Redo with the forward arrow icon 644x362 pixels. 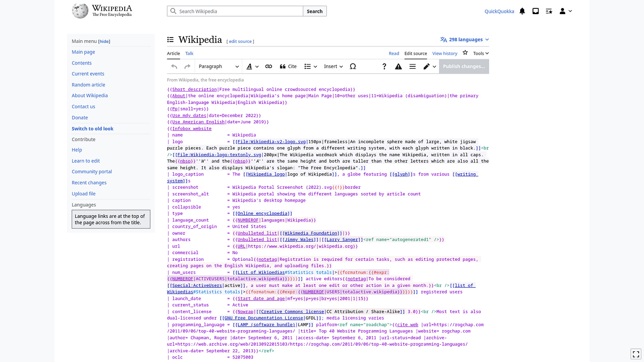(x=187, y=66)
